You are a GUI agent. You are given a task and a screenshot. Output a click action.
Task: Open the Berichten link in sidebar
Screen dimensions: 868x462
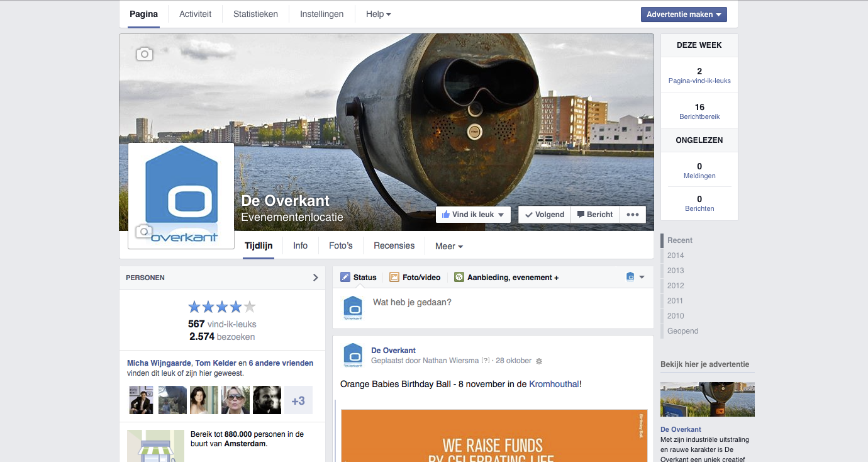tap(699, 208)
